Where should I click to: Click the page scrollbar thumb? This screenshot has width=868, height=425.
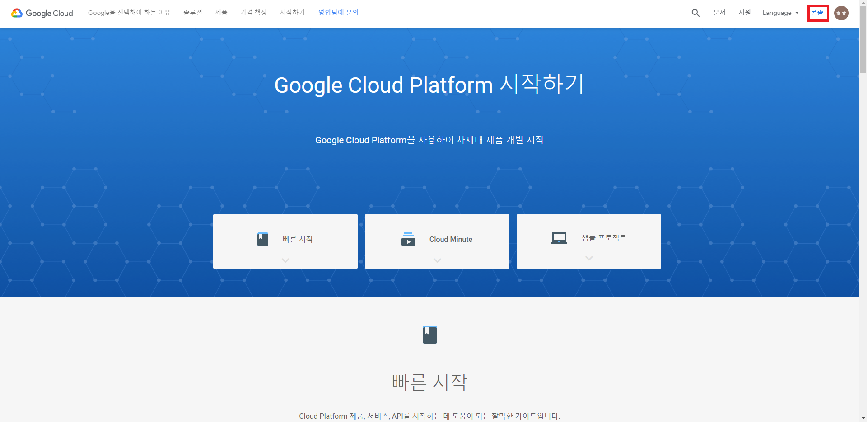click(x=863, y=40)
